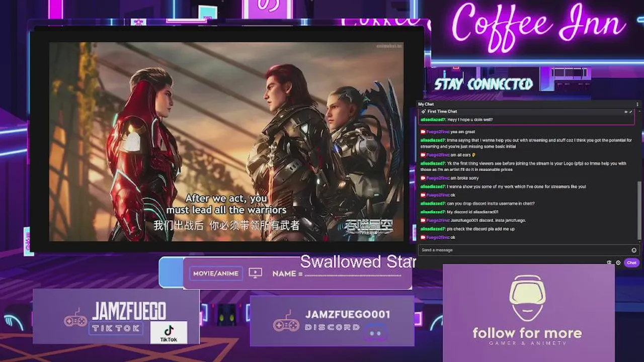
Task: Click the emoji picker icon in message box
Action: click(634, 250)
